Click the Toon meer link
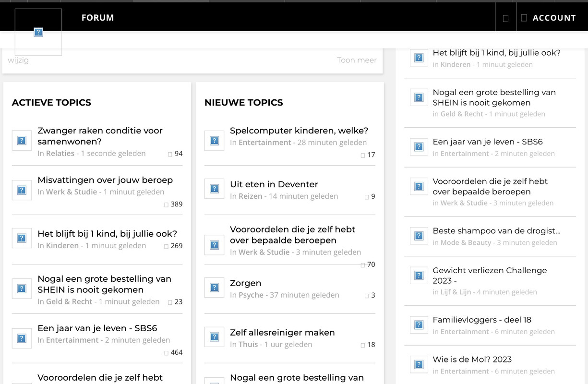This screenshot has width=588, height=384. point(357,60)
